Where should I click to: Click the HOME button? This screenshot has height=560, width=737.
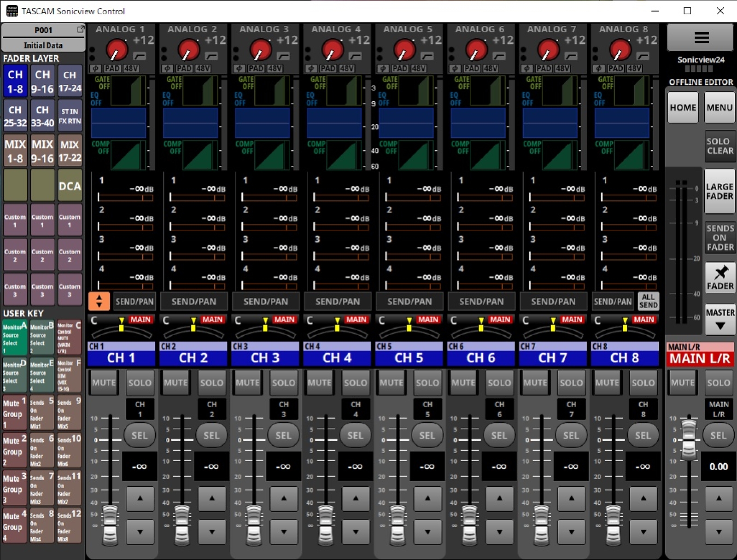(x=683, y=107)
